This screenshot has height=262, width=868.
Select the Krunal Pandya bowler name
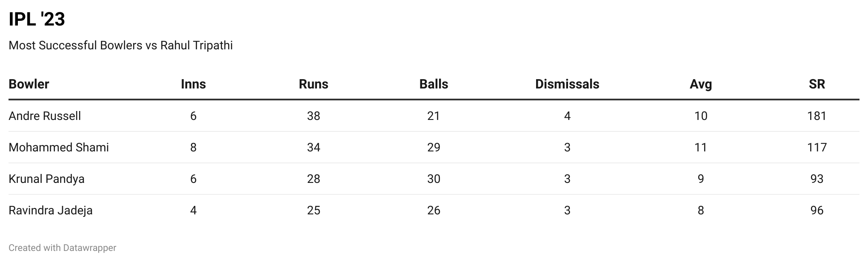click(x=46, y=179)
